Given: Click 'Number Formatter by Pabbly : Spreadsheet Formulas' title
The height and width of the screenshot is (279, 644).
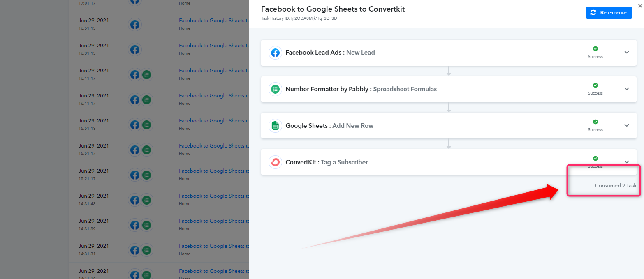Looking at the screenshot, I should [361, 89].
